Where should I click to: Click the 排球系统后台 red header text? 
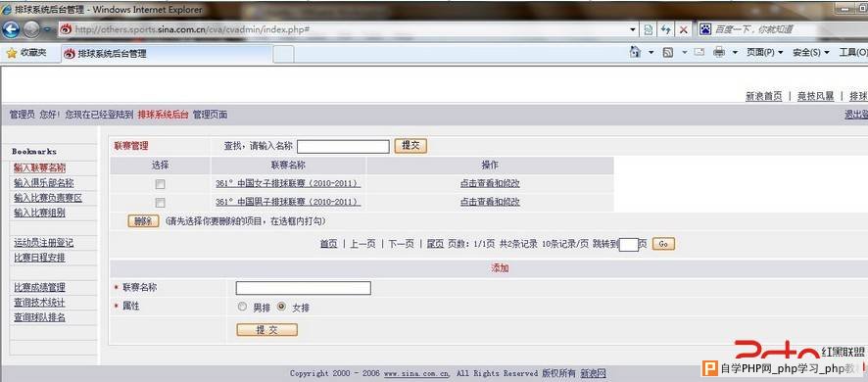point(163,115)
